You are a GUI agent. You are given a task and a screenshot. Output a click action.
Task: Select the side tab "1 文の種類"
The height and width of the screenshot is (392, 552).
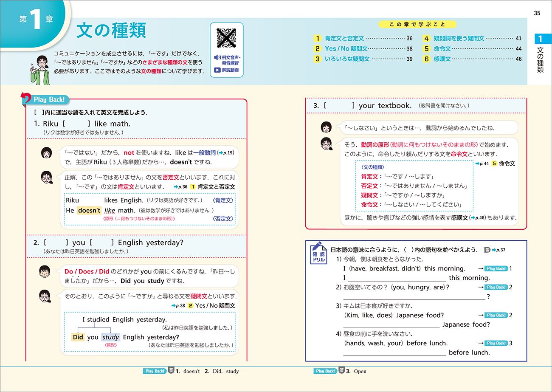pos(540,55)
